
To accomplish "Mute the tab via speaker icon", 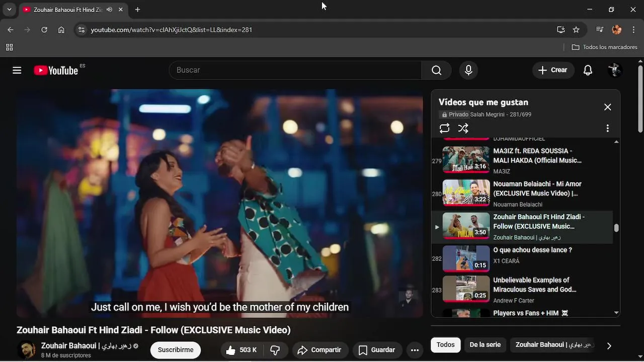I will pyautogui.click(x=109, y=10).
